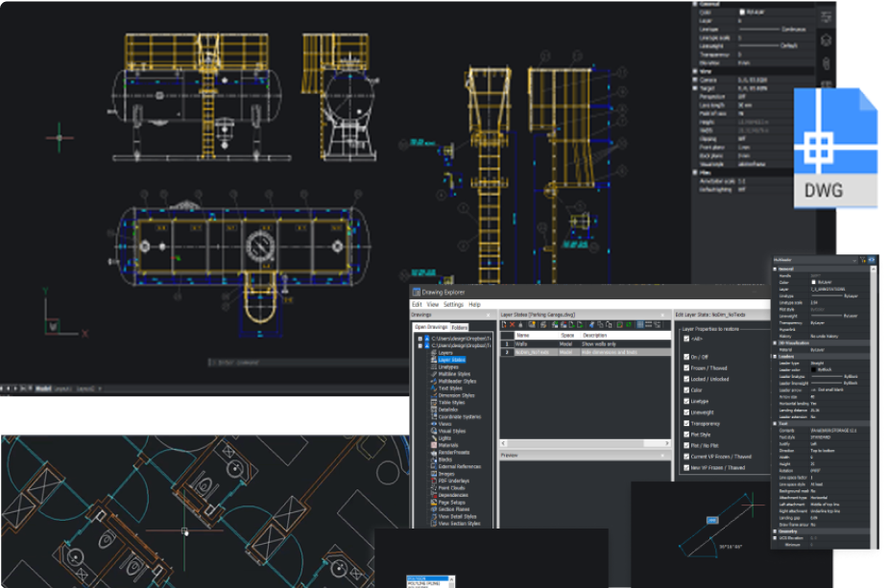Click the 3D cube icon in right sidebar
The image size is (887, 588).
(826, 41)
